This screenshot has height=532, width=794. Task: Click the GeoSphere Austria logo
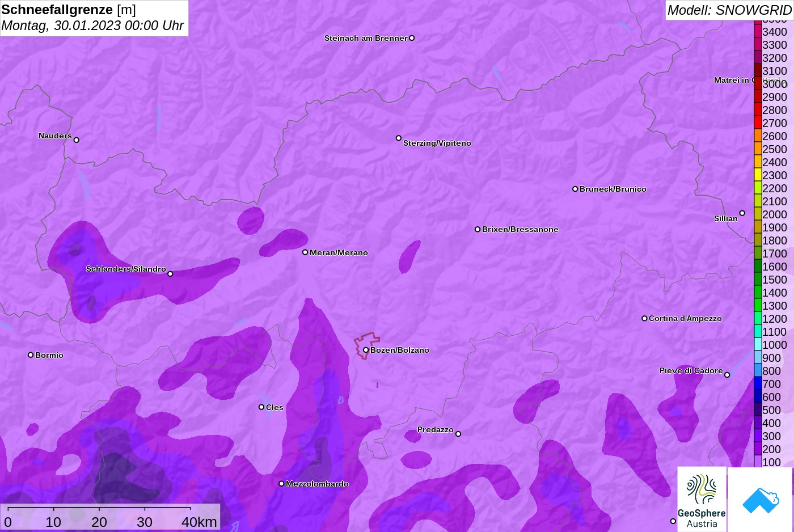click(x=702, y=499)
